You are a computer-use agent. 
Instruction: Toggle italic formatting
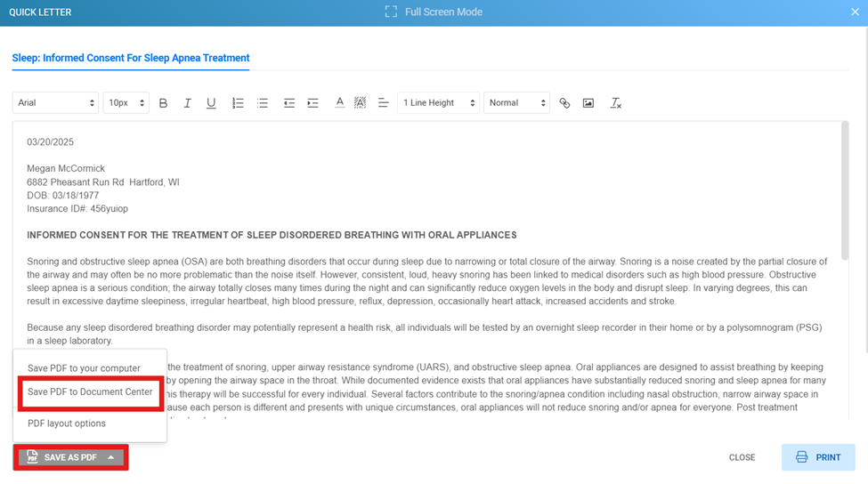click(x=187, y=103)
